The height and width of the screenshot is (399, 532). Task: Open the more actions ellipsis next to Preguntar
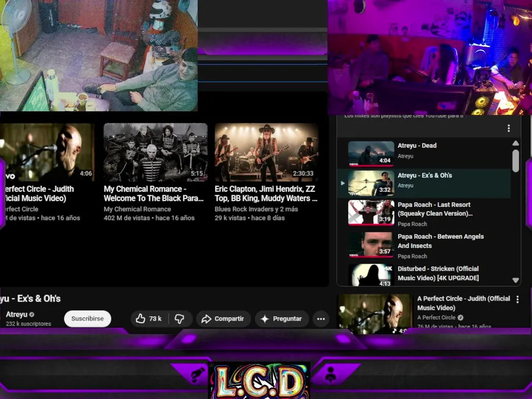click(x=321, y=319)
